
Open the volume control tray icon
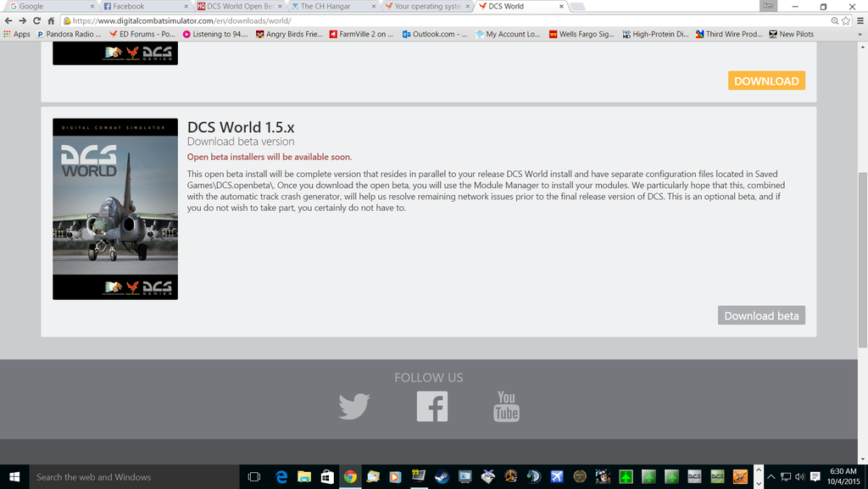799,477
